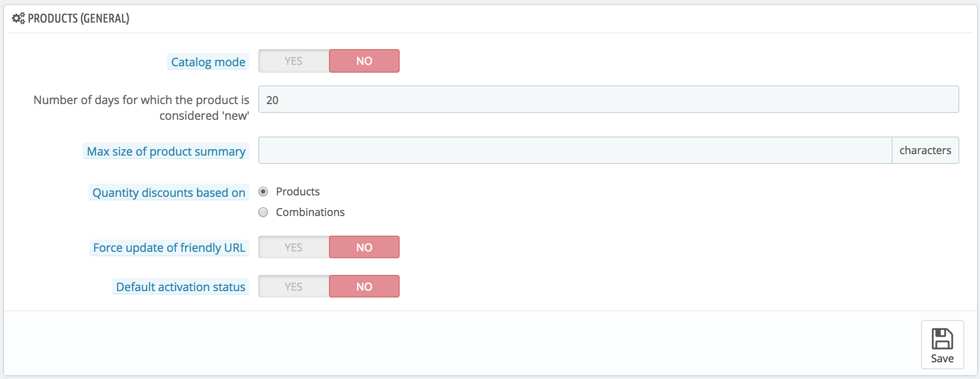
Task: Click the Catalog mode label
Action: [208, 62]
